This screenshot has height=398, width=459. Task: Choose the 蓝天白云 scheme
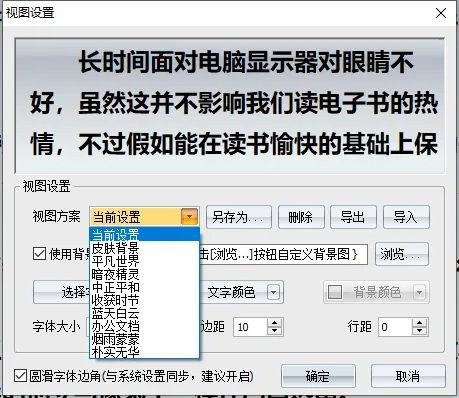[144, 313]
